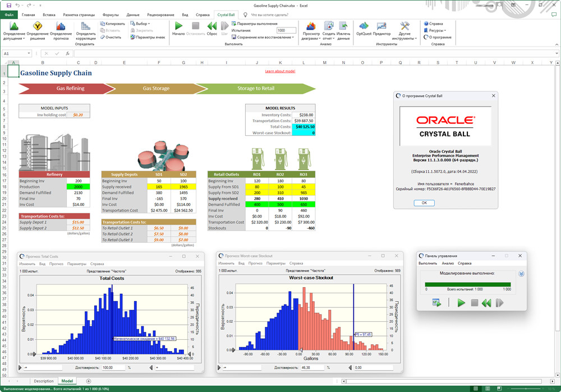Screen dimensions: 561x392
Task: Click the Undo arrow in title bar
Action: [x=17, y=6]
